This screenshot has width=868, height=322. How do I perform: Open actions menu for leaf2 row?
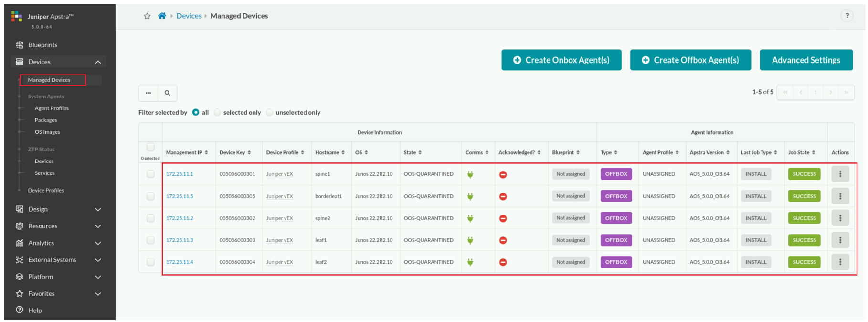(840, 262)
